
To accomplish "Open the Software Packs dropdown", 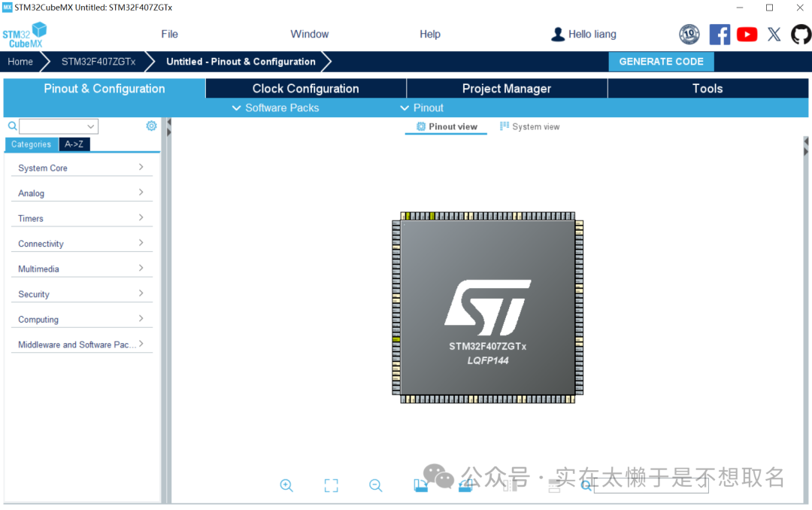I will pyautogui.click(x=275, y=108).
